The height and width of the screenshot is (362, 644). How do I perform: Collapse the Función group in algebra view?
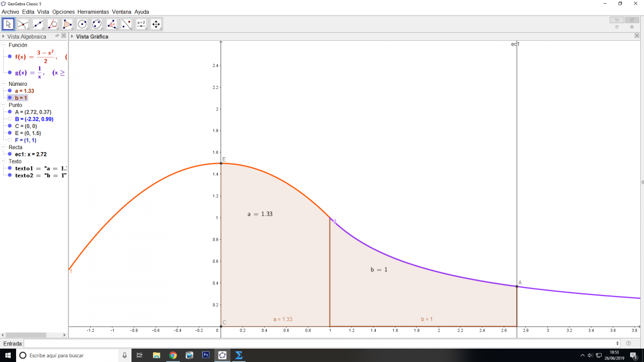(x=4, y=45)
